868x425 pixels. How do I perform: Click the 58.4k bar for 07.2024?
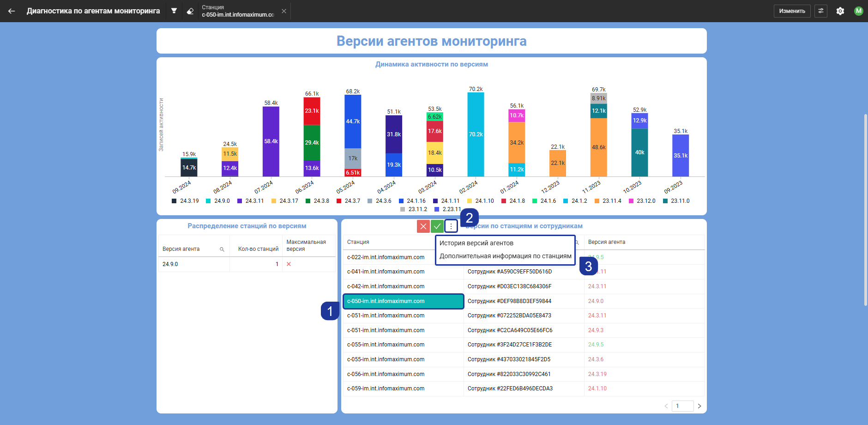coord(271,141)
